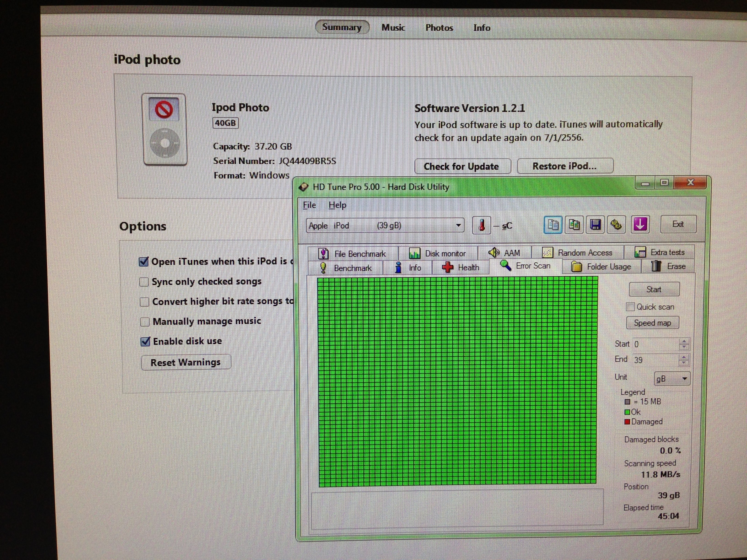Viewport: 747px width, 560px height.
Task: Open the Random Access tab
Action: point(577,252)
